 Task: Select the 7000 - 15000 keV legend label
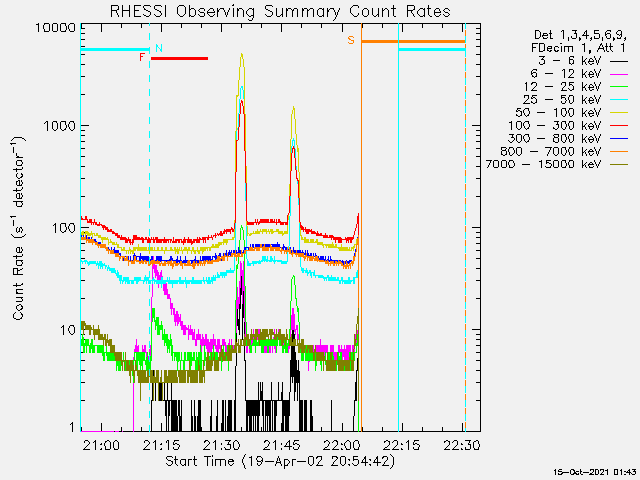point(545,164)
